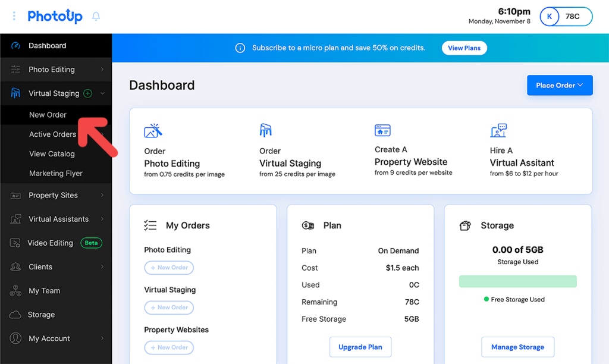The width and height of the screenshot is (609, 364).
Task: Click the Used '0C' value in Plan card
Action: click(x=414, y=285)
